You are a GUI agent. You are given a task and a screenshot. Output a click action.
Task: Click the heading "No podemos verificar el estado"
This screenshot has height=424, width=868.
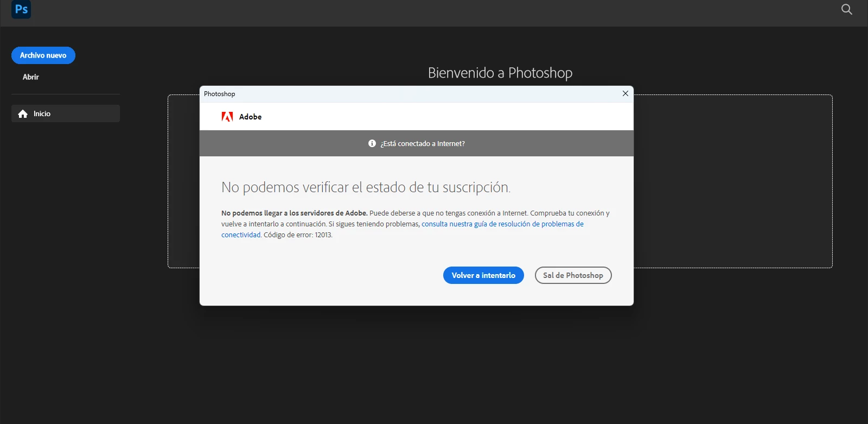(366, 187)
